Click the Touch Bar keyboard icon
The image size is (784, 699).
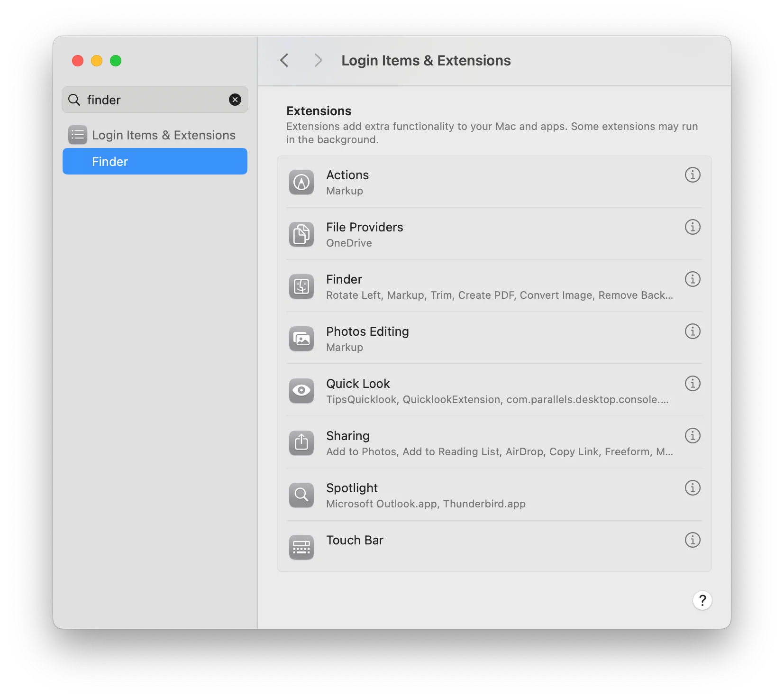(301, 547)
